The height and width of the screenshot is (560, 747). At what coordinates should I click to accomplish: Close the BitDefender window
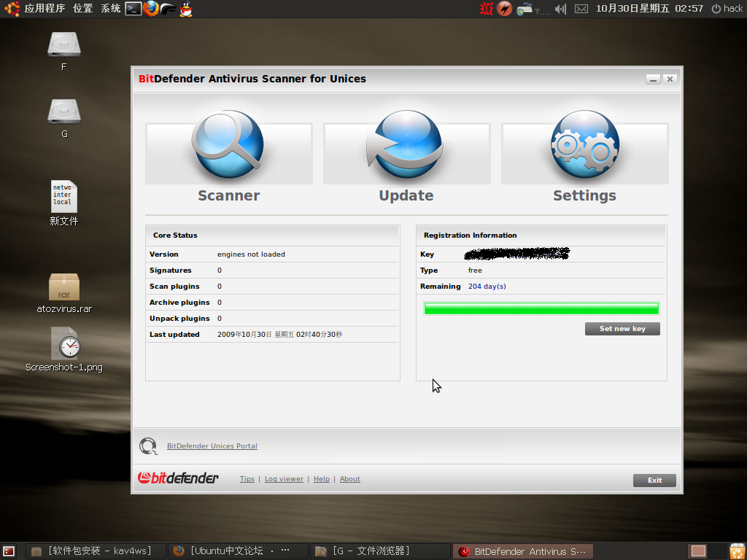pyautogui.click(x=670, y=79)
